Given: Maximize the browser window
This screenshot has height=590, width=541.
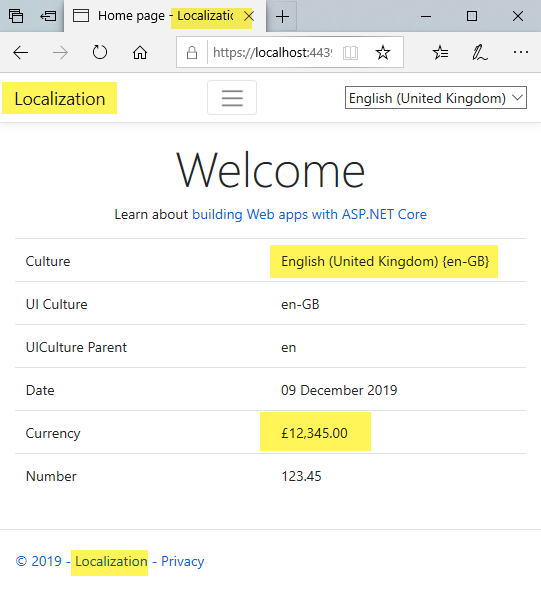Looking at the screenshot, I should point(472,16).
